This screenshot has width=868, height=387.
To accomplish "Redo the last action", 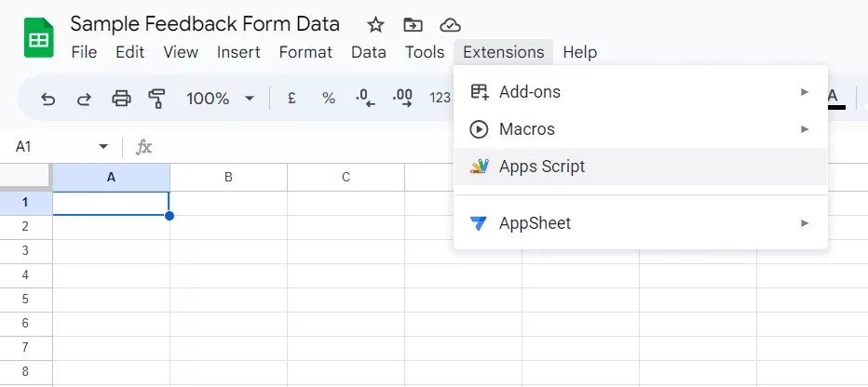I will [84, 99].
